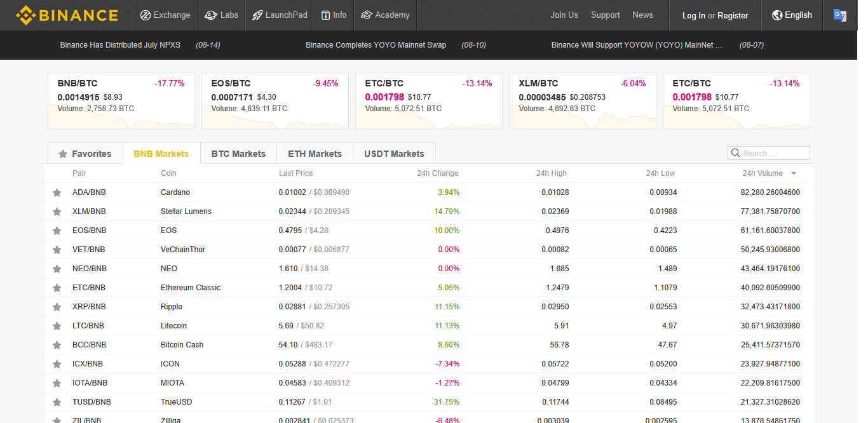Open Binance Completes YOYO Mainnet Swap announcement
868x423 pixels.
point(376,45)
